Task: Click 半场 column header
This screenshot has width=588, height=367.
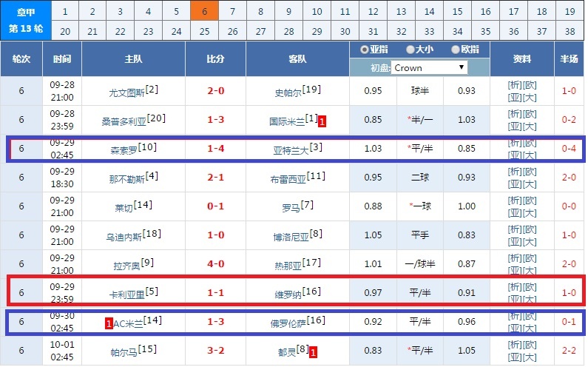Action: click(x=569, y=59)
